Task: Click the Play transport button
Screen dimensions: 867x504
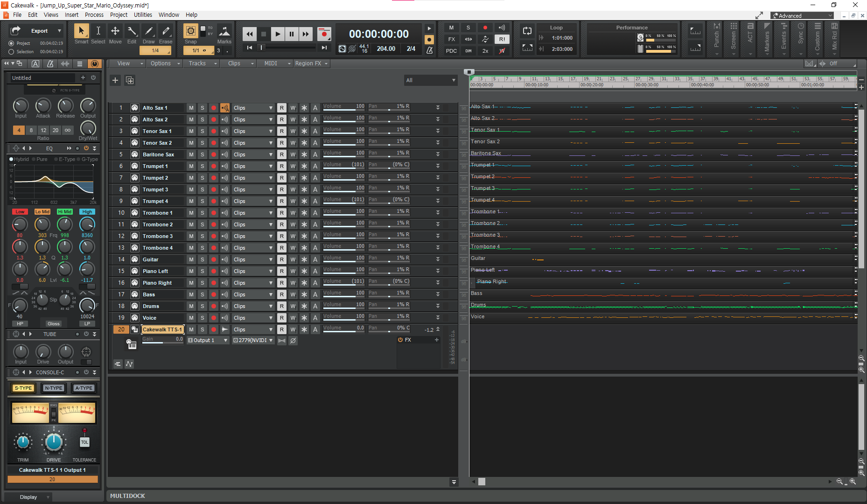Action: [278, 34]
